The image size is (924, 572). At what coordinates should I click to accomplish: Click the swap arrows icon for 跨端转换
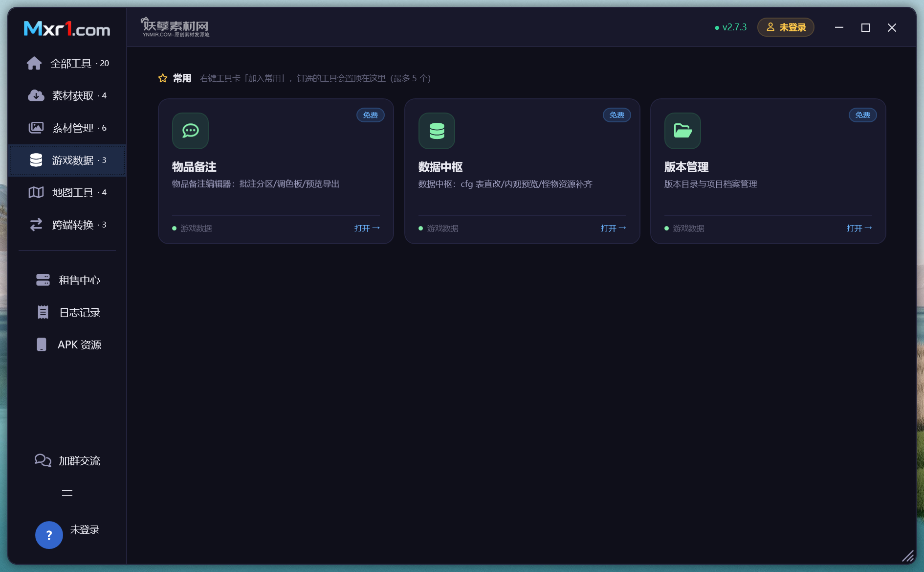coord(36,225)
